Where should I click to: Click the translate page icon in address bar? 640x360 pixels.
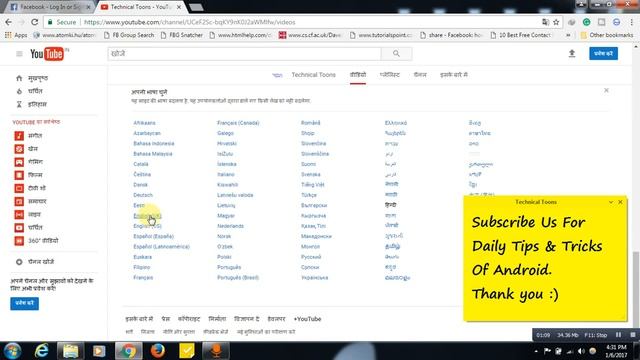[x=545, y=22]
